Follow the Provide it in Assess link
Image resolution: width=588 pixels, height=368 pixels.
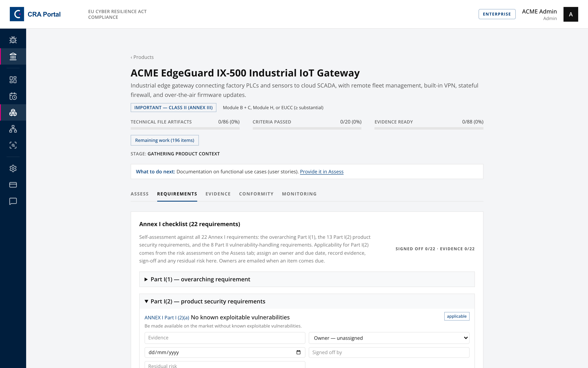click(x=321, y=172)
